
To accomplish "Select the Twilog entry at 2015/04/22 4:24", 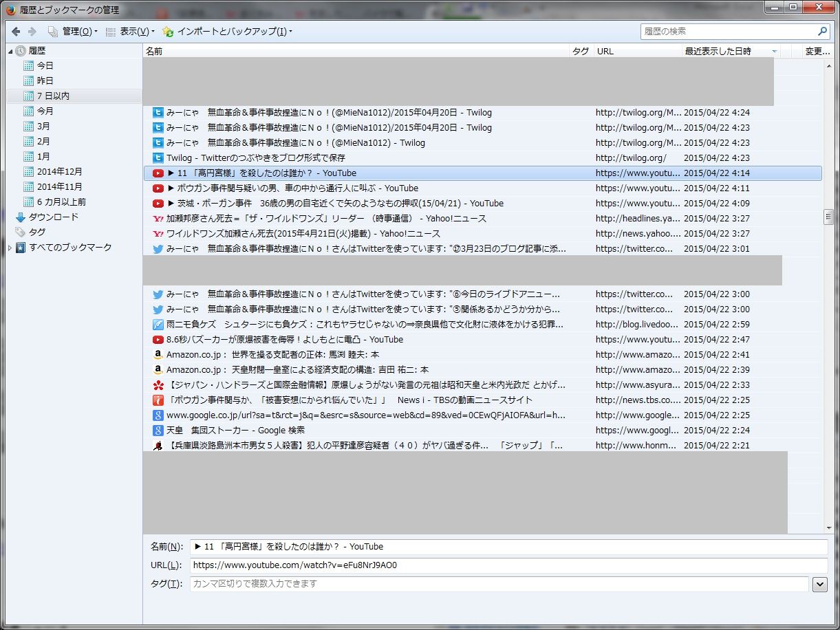I will click(482, 113).
